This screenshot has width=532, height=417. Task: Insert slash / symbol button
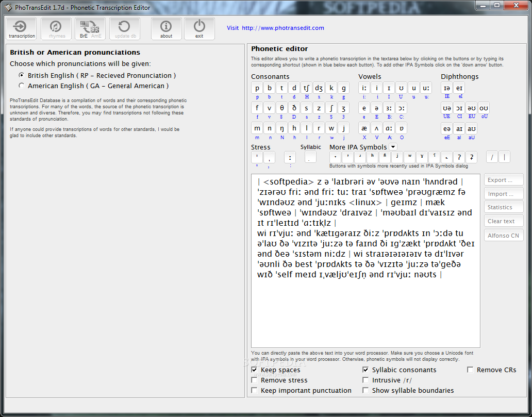pos(492,157)
